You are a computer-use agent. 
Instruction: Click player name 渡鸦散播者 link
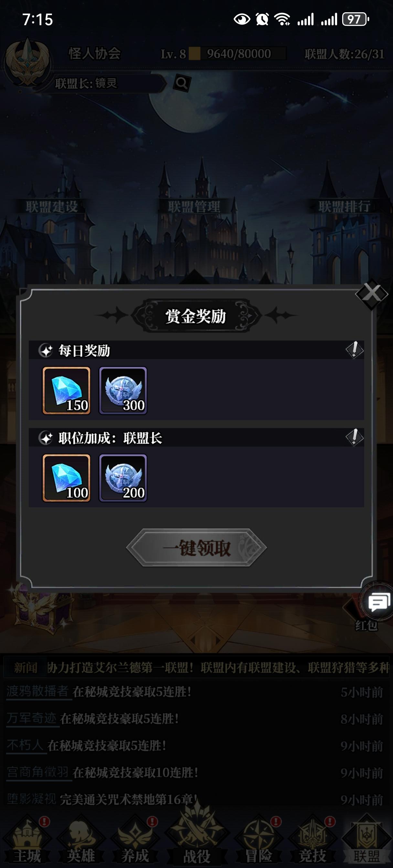tap(37, 691)
